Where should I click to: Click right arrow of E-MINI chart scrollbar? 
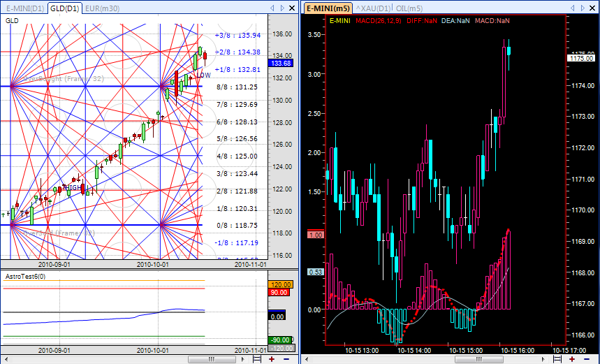coord(543,359)
